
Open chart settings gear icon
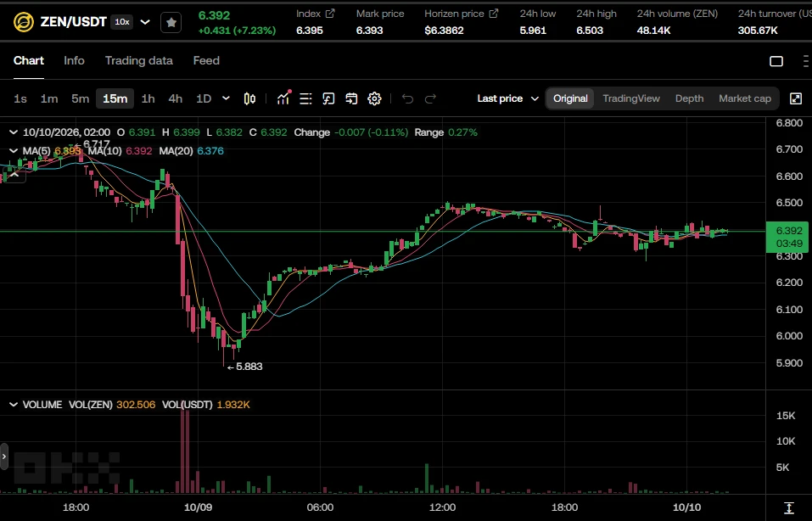tap(374, 98)
